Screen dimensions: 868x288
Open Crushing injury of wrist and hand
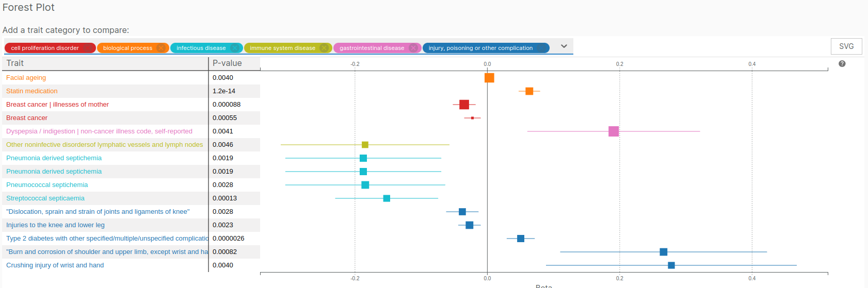coord(55,265)
